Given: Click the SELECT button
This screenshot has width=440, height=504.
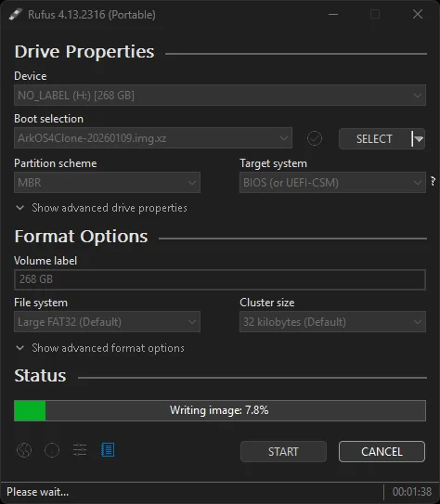Looking at the screenshot, I should click(x=375, y=139).
